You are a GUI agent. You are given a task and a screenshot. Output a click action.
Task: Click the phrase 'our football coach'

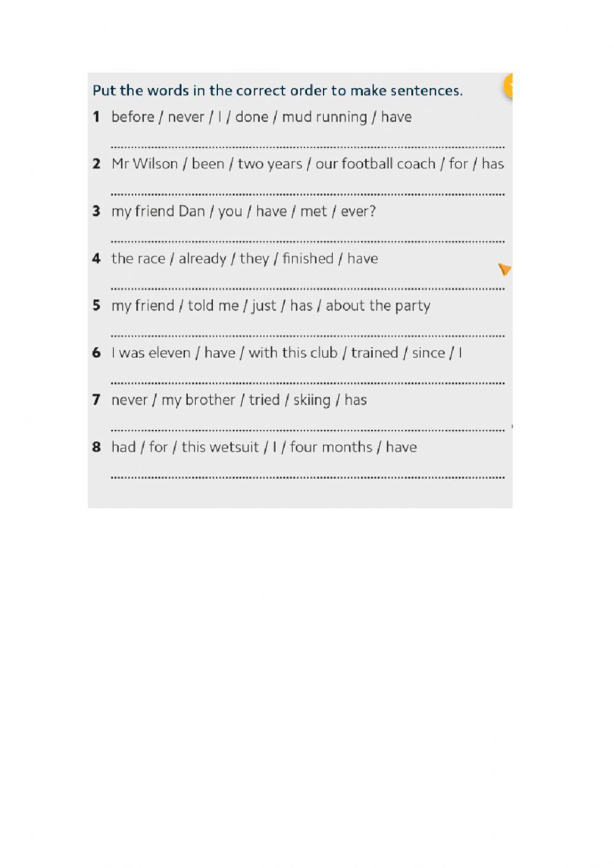click(375, 164)
